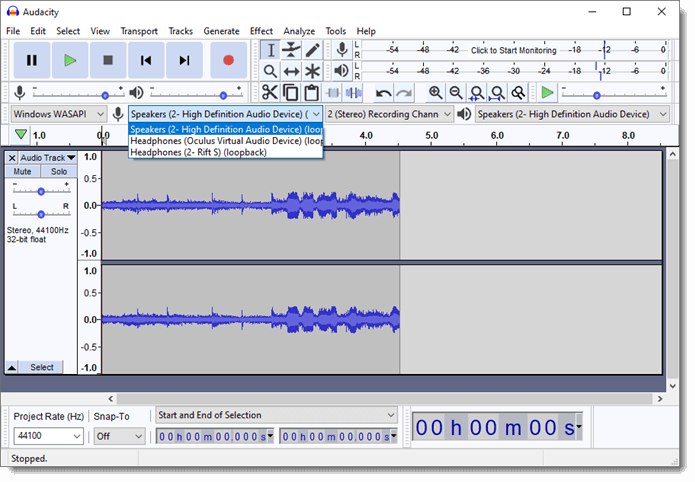Zoom In on the timeline
Image resolution: width=695 pixels, height=482 pixels.
435,93
